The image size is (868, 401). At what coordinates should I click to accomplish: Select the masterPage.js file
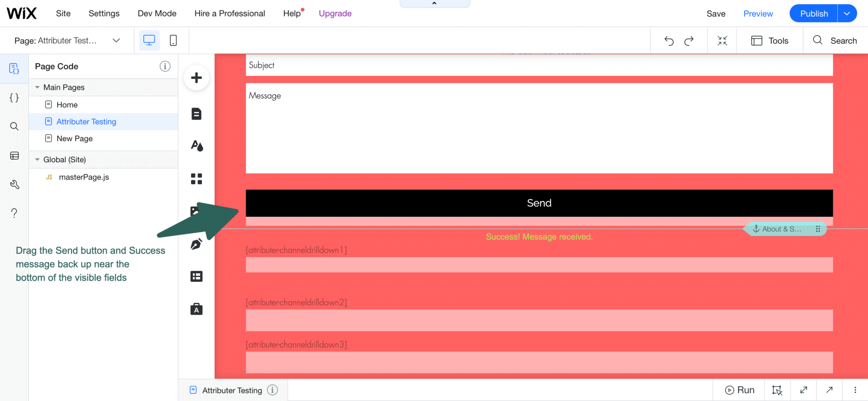tap(83, 177)
